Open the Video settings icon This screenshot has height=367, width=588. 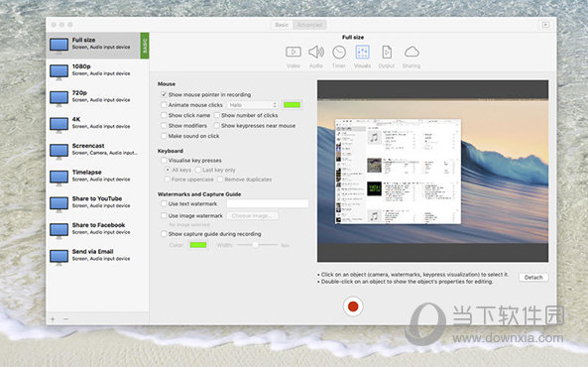coord(294,52)
